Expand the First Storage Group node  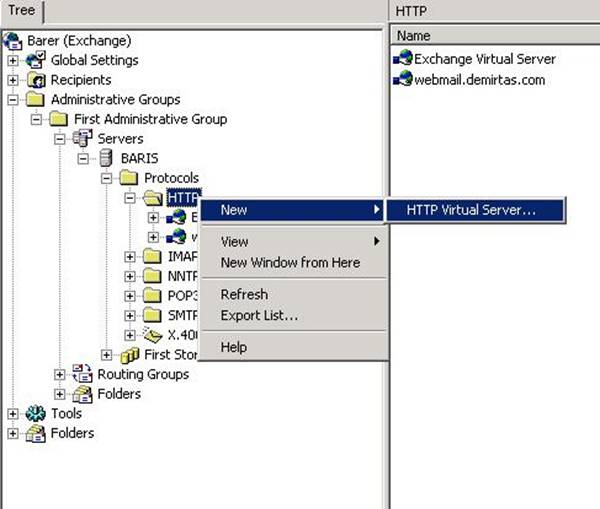coord(106,355)
